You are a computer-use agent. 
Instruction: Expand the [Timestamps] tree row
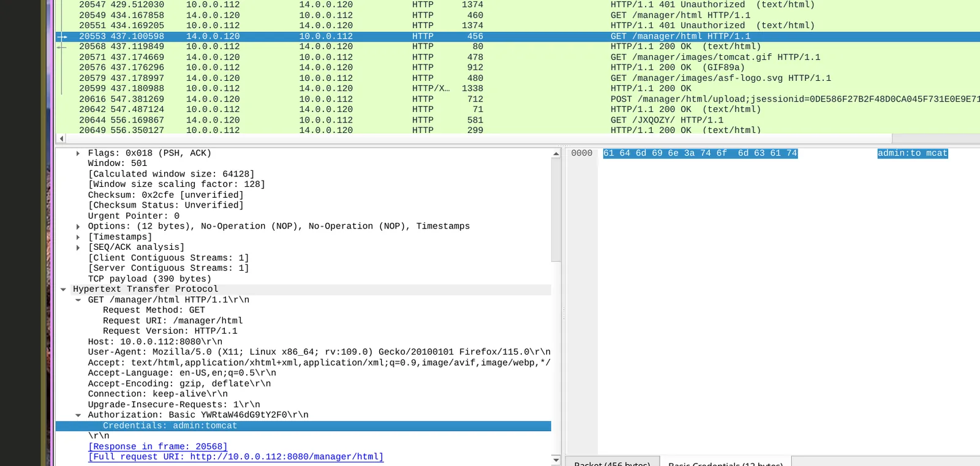pyautogui.click(x=78, y=237)
